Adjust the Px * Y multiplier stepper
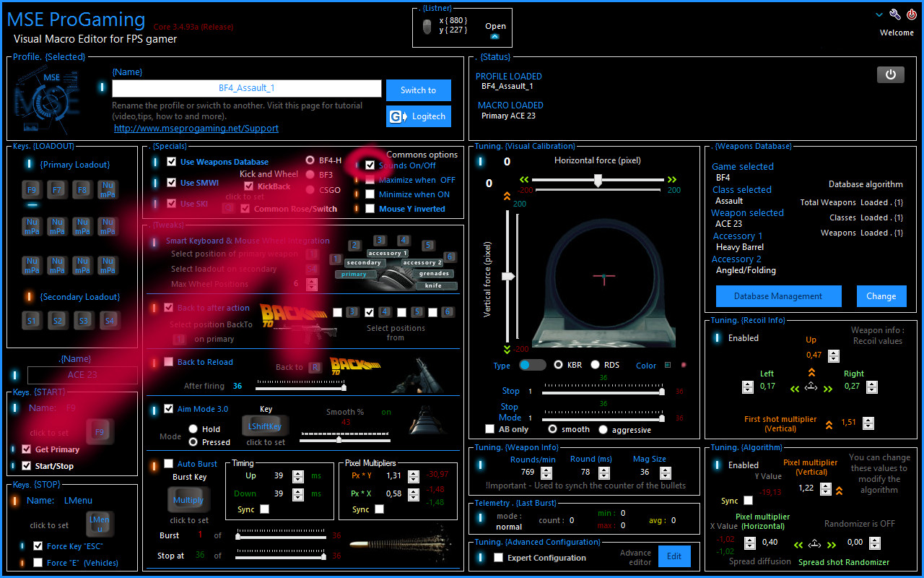This screenshot has width=924, height=578. tap(414, 476)
